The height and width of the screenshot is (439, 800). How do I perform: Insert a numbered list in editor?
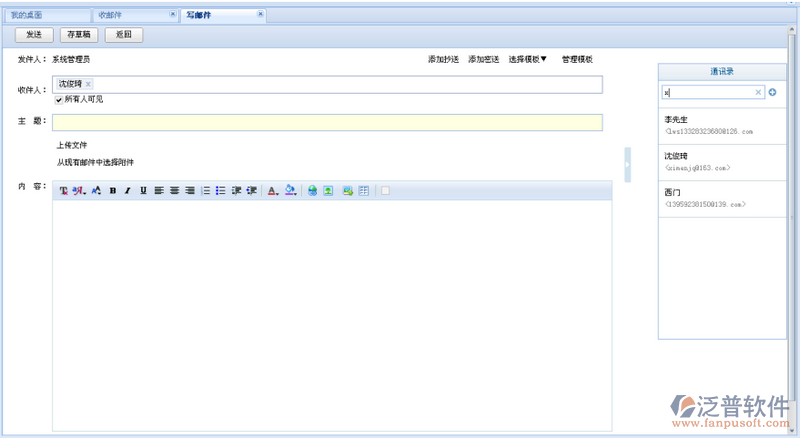(206, 190)
